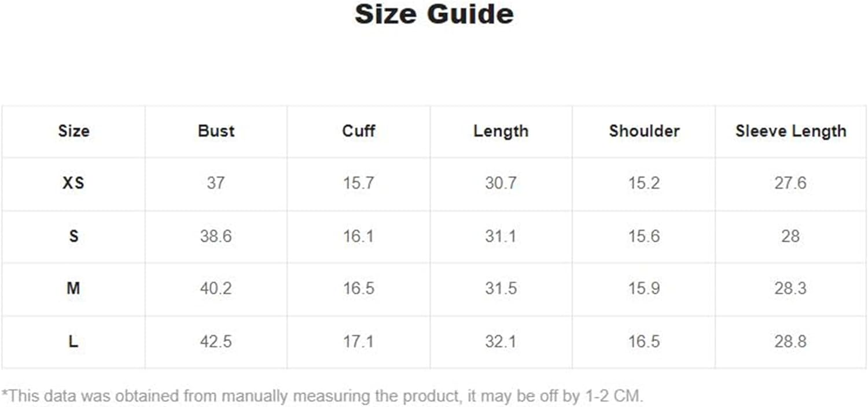Viewport: 868px width, 407px height.
Task: Click the L length value 32.1
Action: point(501,342)
